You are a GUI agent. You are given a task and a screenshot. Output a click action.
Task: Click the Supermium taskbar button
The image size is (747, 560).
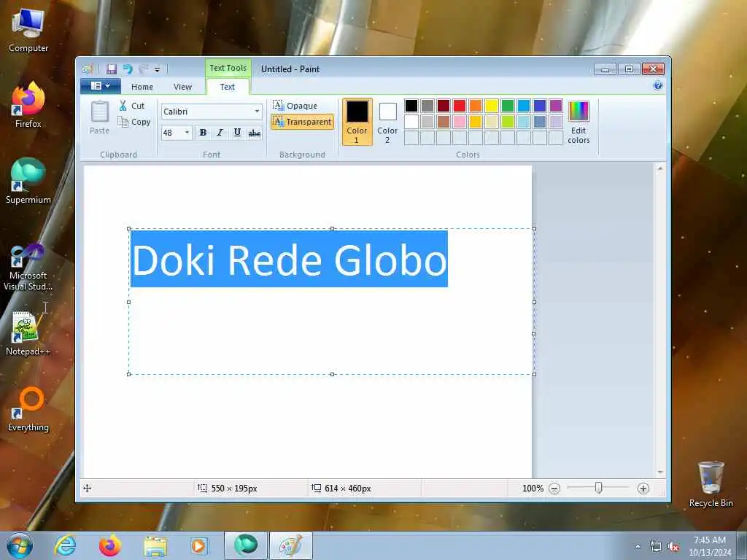(246, 545)
